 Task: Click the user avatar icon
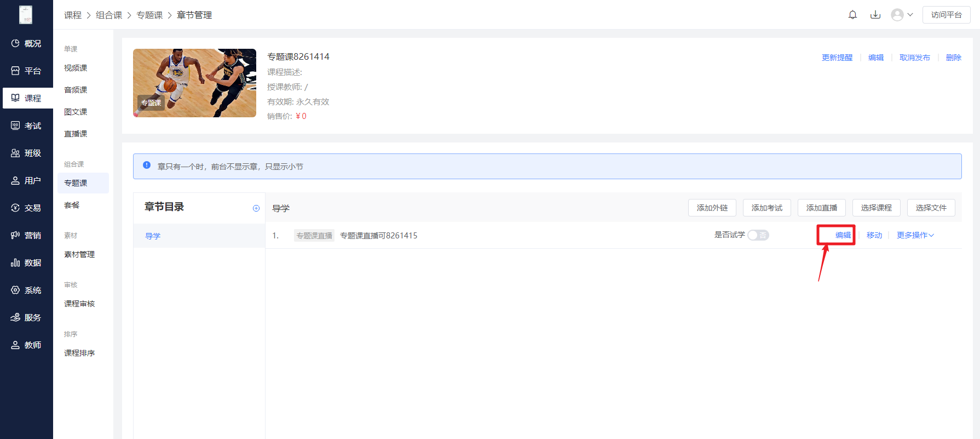(897, 15)
